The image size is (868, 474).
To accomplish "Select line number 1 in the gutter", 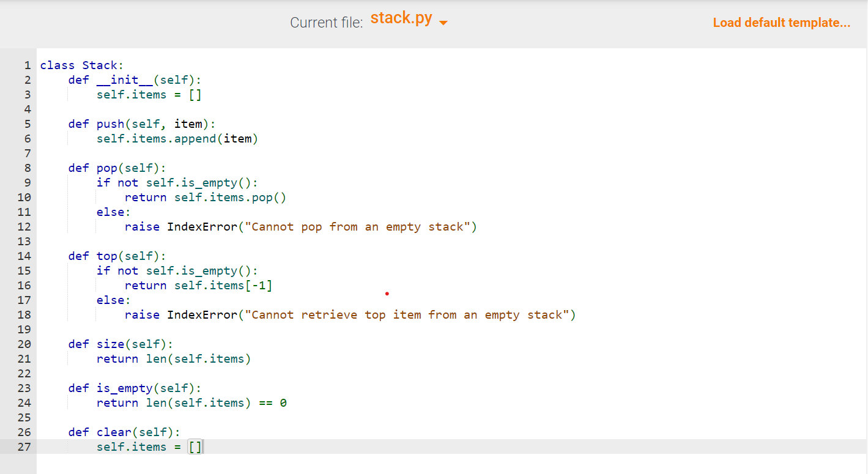I will [x=28, y=65].
